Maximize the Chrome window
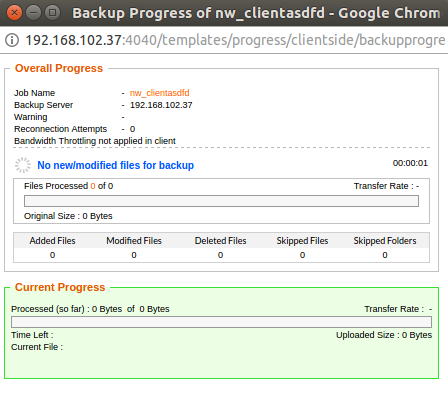This screenshot has height=398, width=448. pos(52,13)
